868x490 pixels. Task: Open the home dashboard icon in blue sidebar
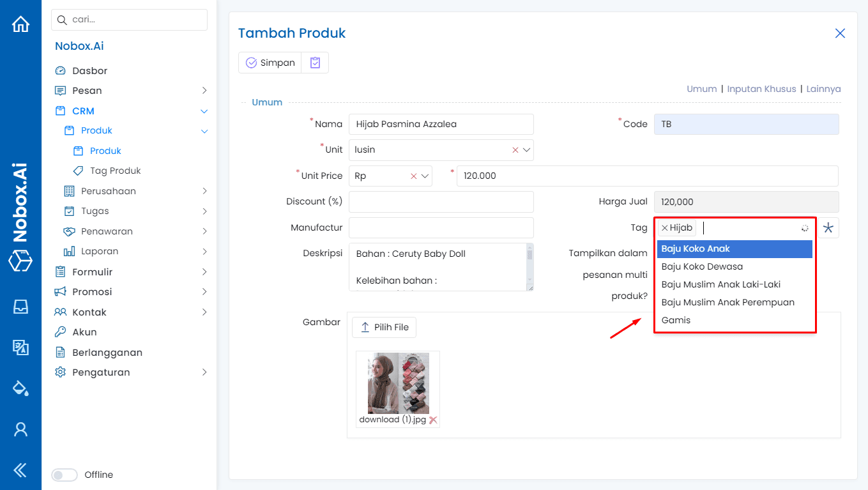click(20, 22)
